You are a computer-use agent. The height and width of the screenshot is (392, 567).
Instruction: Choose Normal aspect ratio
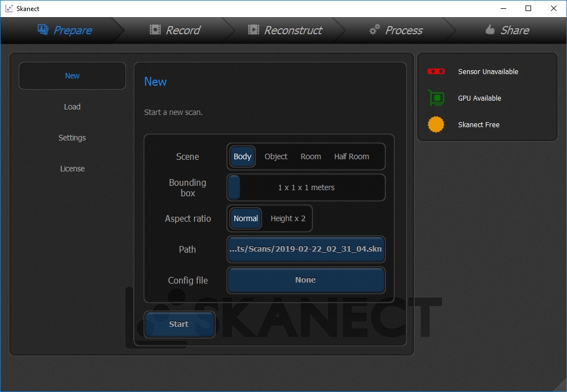coord(245,218)
